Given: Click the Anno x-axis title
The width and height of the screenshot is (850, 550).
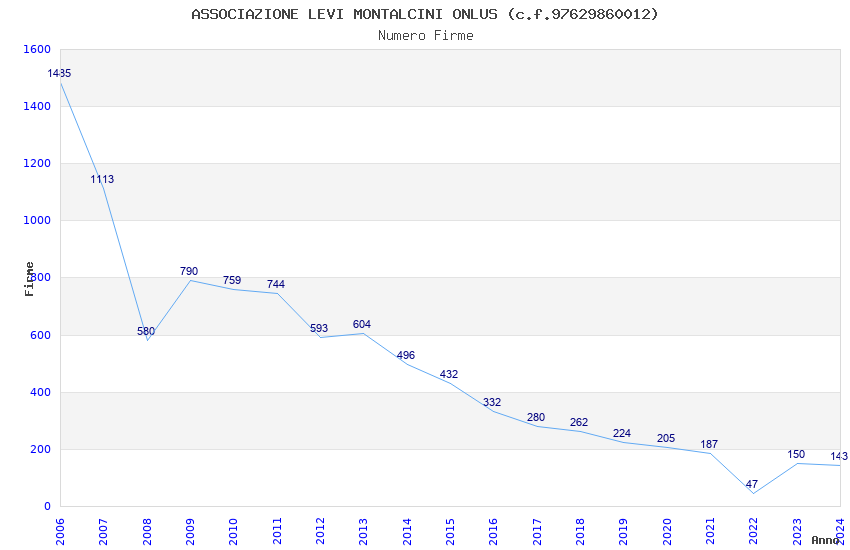Looking at the screenshot, I should (826, 540).
